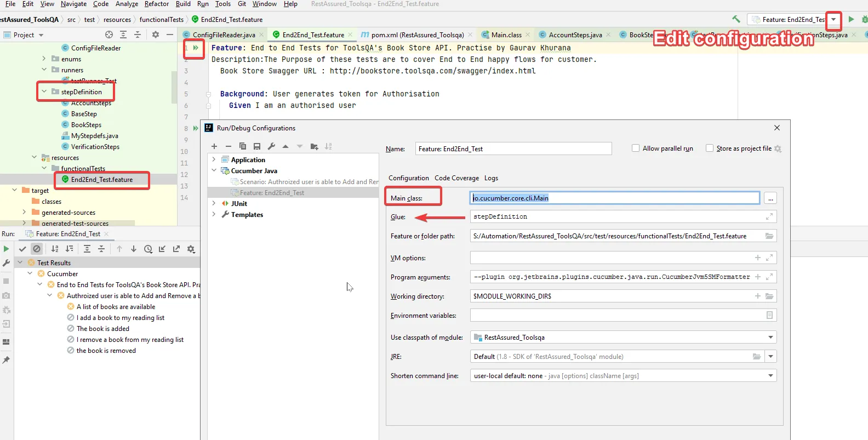Viewport: 868px width, 440px height.
Task: Open Run panel settings gear
Action: pyautogui.click(x=191, y=249)
